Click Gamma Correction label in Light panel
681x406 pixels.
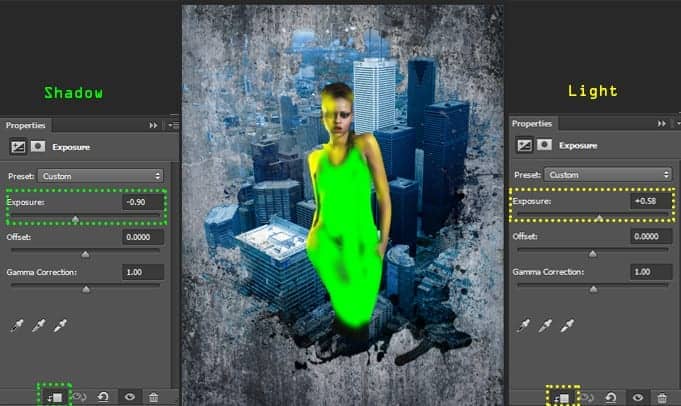(548, 272)
